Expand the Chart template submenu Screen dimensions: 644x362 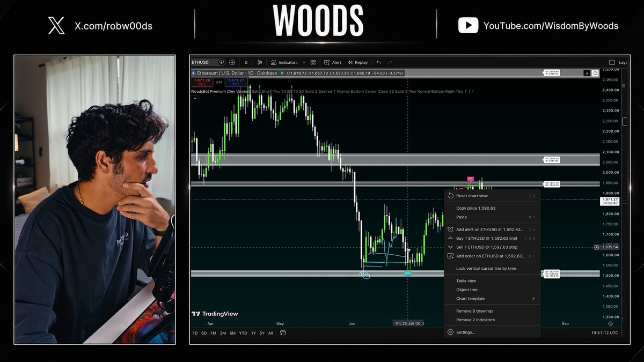click(492, 299)
